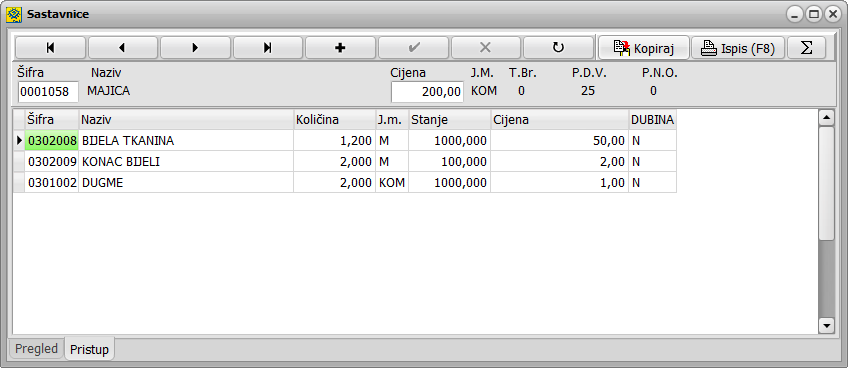Maximize the Sastavnice window
Image resolution: width=848 pixels, height=368 pixels.
[813, 15]
